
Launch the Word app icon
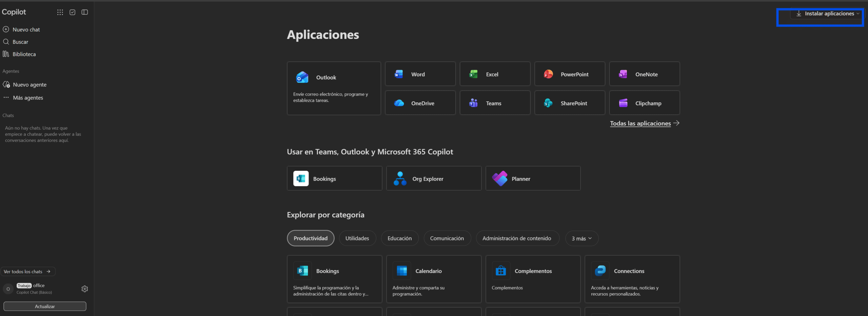pos(399,74)
